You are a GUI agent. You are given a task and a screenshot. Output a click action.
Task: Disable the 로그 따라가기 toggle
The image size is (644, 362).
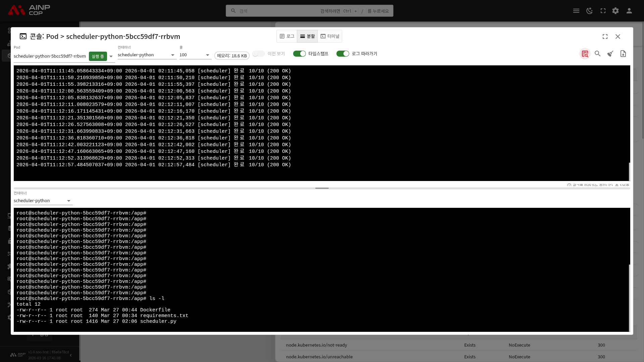click(343, 54)
